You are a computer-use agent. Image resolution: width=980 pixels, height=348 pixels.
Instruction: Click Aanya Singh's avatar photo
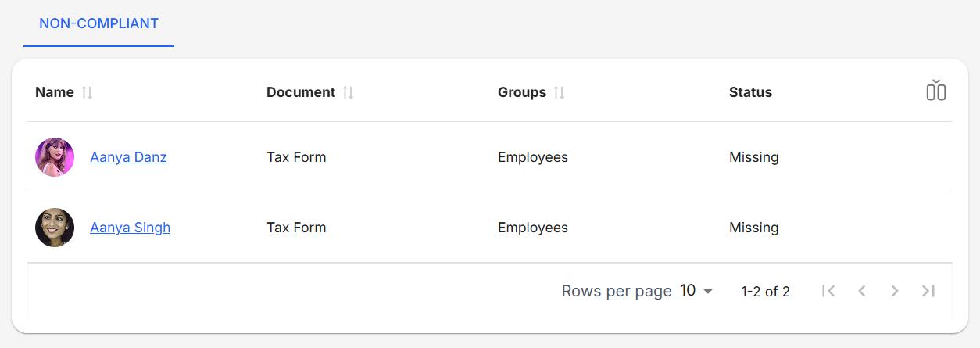[x=55, y=228]
